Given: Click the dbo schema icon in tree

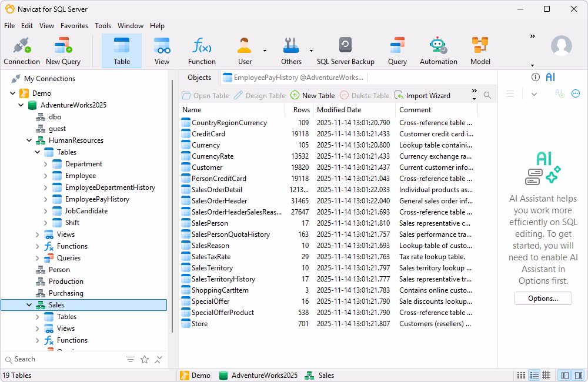Looking at the screenshot, I should tap(41, 117).
